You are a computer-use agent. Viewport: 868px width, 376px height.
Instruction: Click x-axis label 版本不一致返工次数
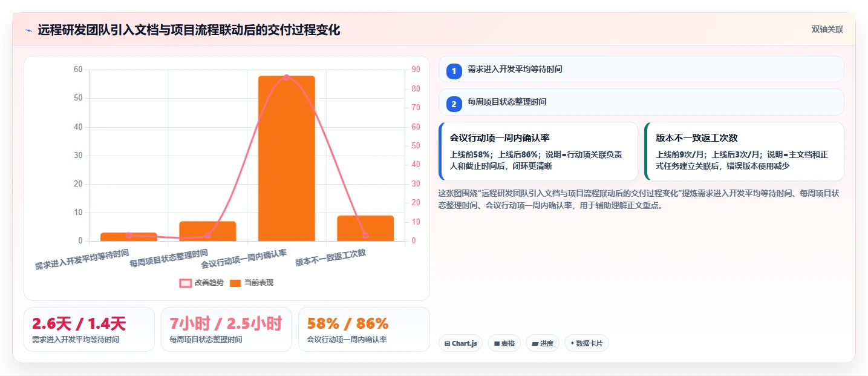[331, 258]
